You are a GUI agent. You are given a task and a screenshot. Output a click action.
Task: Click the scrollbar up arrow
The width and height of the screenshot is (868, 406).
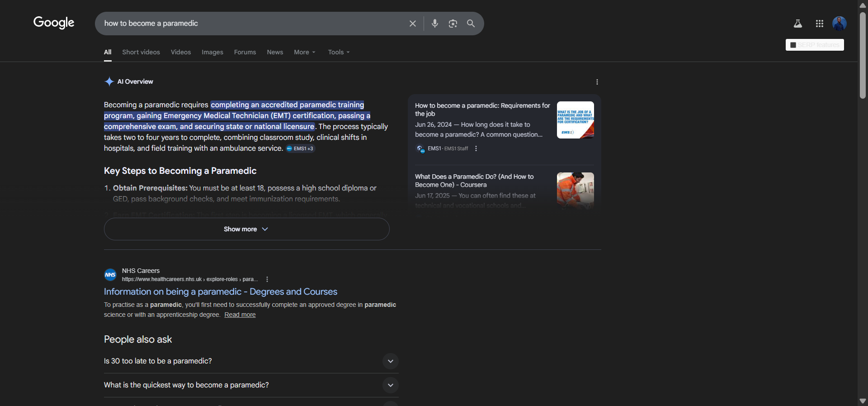[863, 5]
